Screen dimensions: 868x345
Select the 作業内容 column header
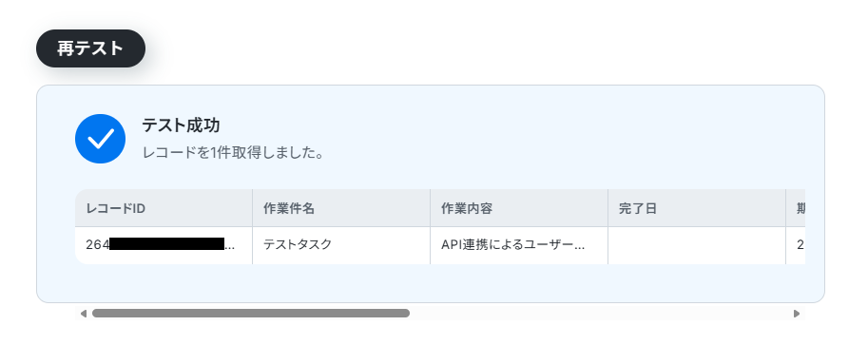pos(519,208)
